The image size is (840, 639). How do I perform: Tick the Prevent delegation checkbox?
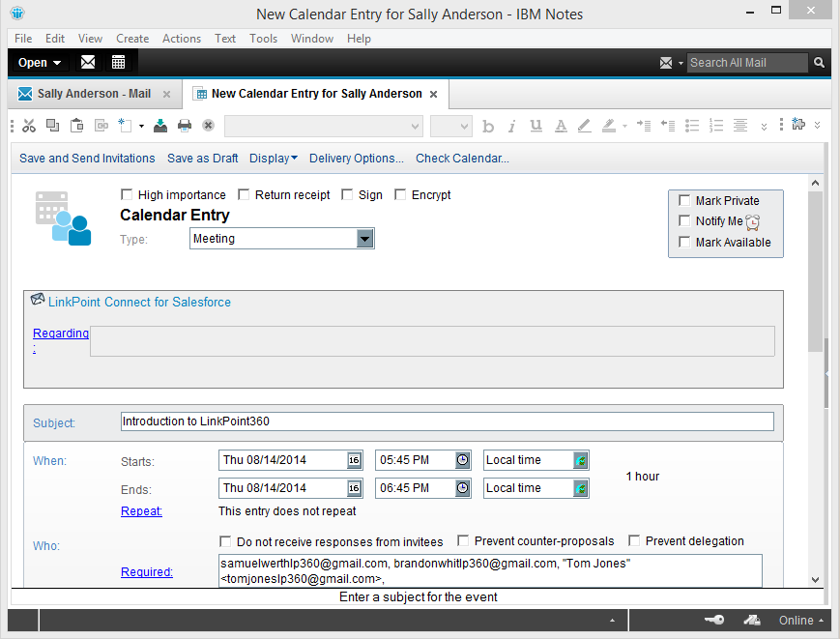click(x=634, y=540)
